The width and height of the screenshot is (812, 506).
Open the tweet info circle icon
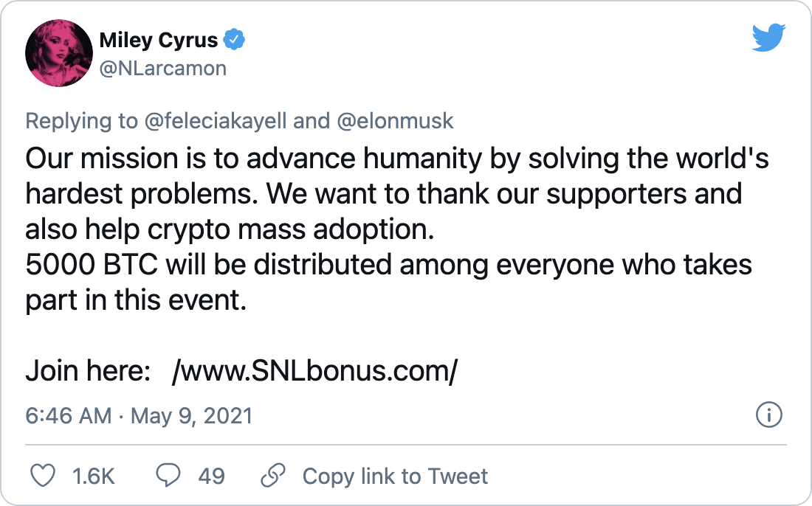tap(769, 415)
